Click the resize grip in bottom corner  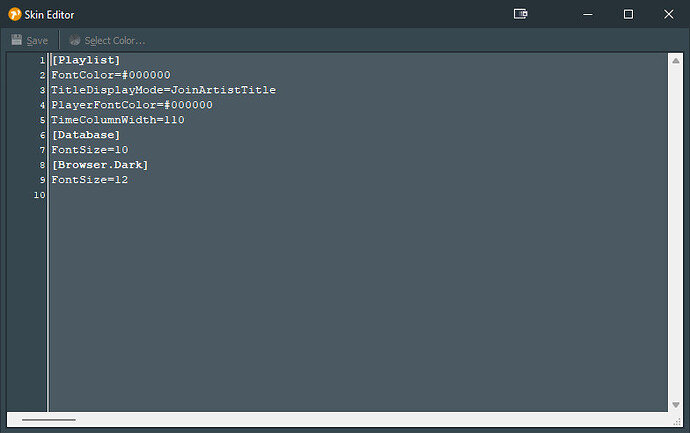click(x=677, y=422)
